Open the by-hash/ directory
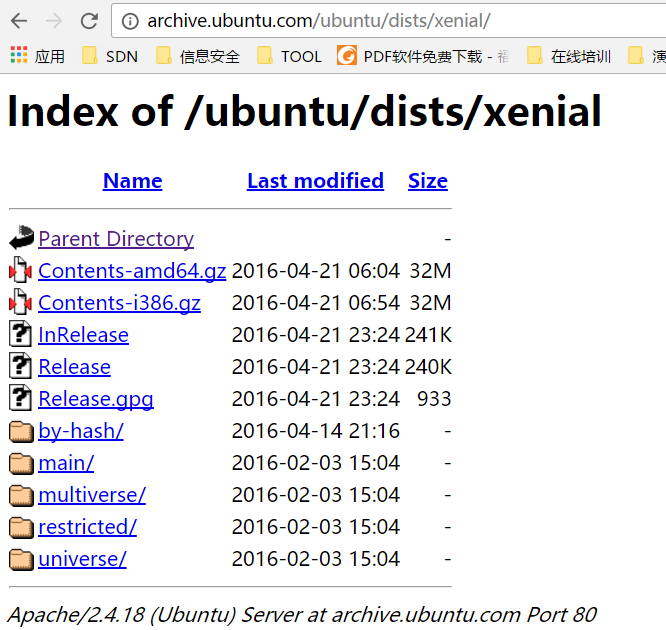 pos(81,431)
